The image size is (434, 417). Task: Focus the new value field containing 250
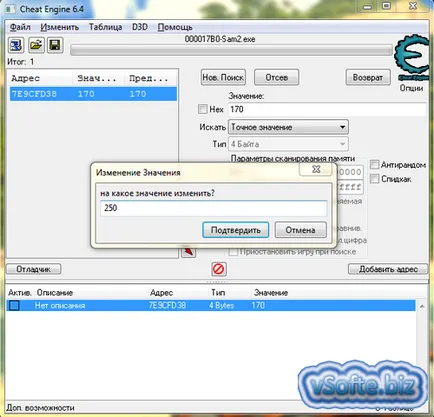(214, 208)
